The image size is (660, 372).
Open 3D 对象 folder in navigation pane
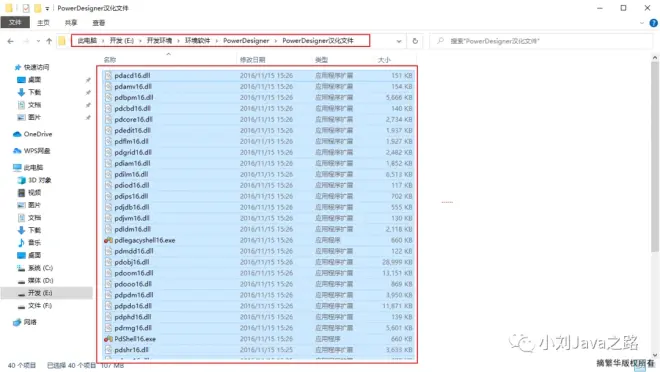40,180
